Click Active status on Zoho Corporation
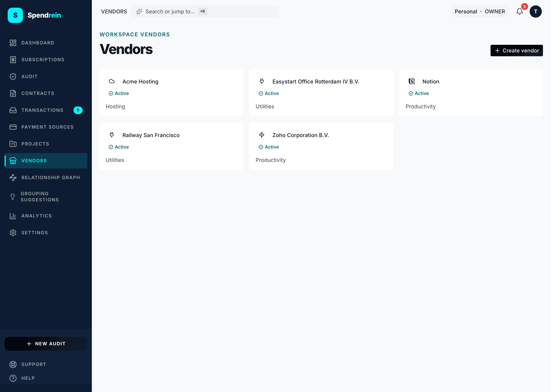This screenshot has height=392, width=551. pos(268,147)
